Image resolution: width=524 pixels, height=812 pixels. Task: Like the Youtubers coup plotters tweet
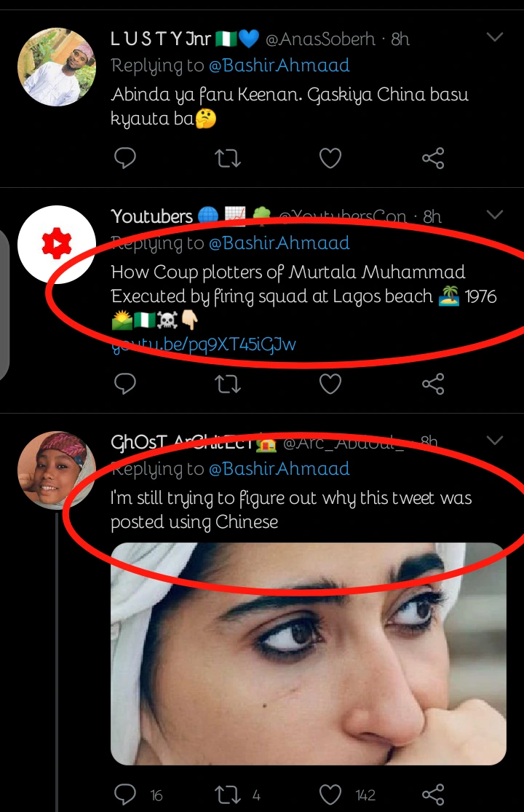click(330, 384)
